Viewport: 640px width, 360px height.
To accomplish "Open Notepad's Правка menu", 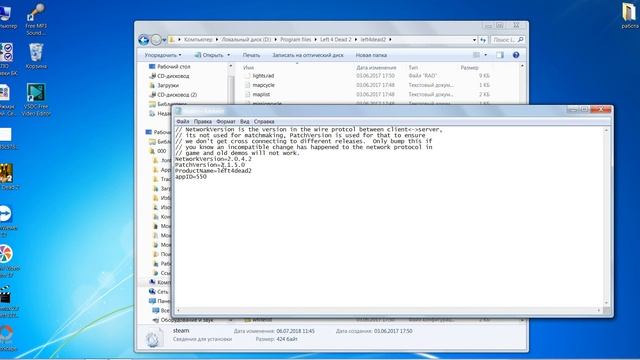I will tap(203, 122).
